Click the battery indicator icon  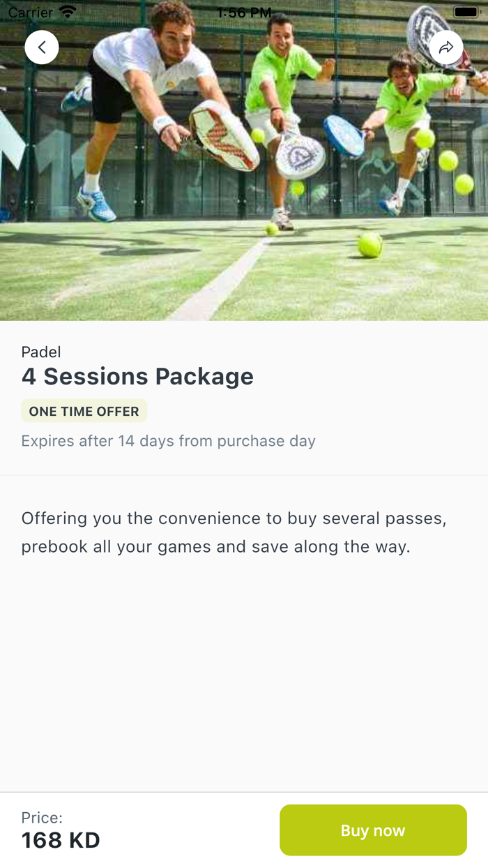pos(465,12)
